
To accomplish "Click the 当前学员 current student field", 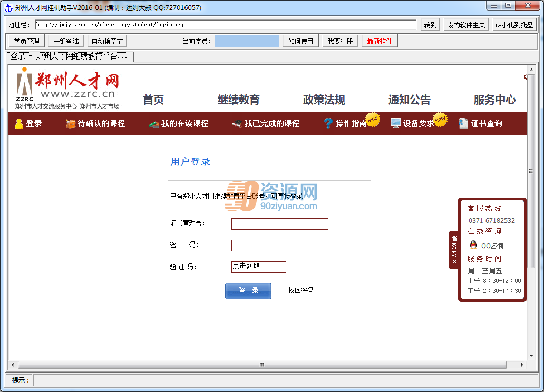I will point(247,41).
